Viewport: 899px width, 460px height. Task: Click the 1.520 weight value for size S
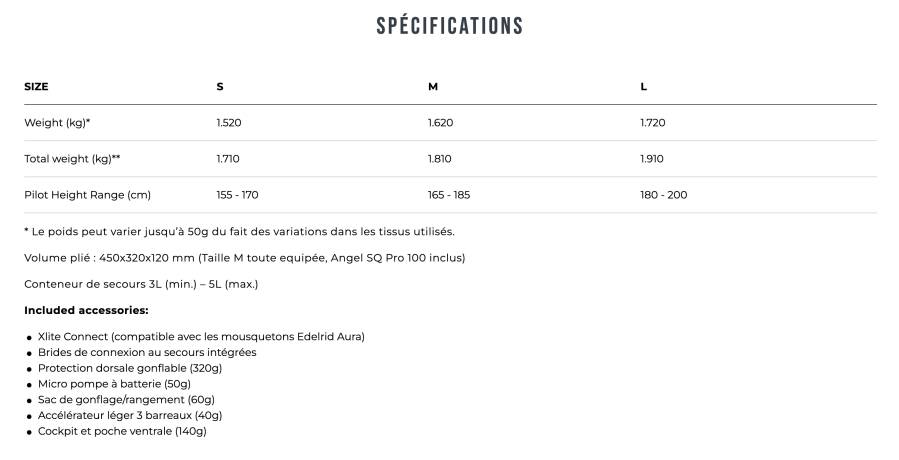click(229, 123)
